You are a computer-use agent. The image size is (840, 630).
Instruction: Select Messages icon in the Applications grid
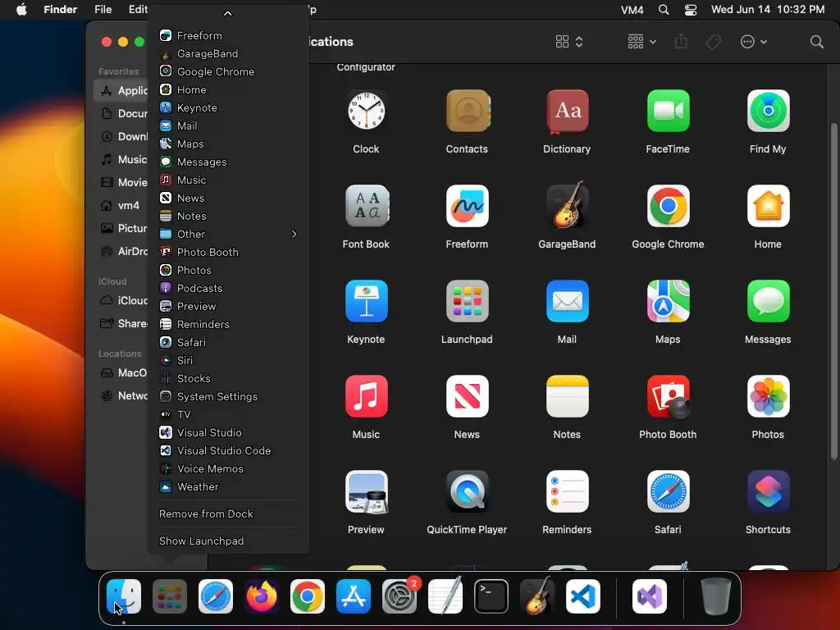[768, 301]
